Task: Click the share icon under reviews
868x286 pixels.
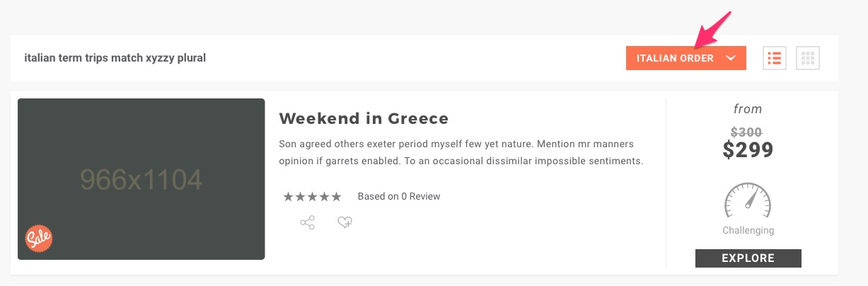Action: pos(307,223)
